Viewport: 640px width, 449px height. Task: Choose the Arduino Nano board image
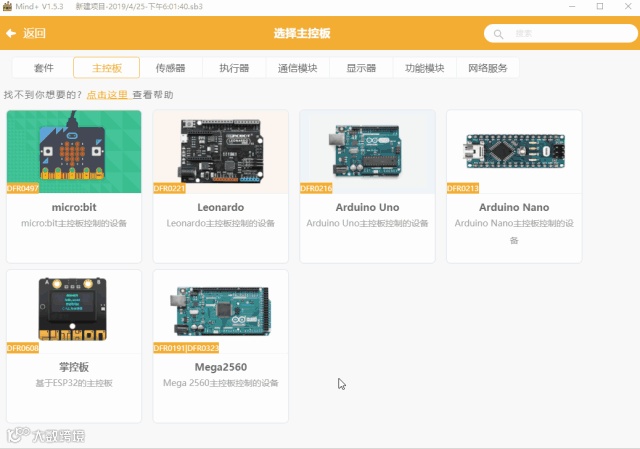pyautogui.click(x=514, y=151)
